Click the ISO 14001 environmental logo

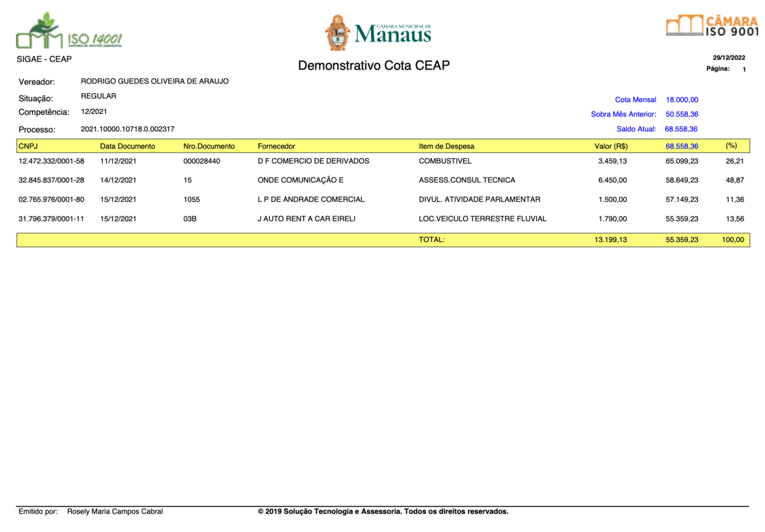[x=69, y=31]
